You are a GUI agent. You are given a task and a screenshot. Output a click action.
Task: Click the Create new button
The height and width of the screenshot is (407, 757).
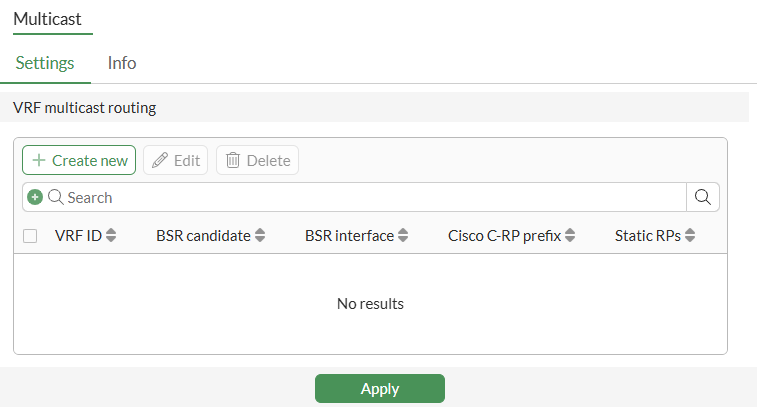coord(79,160)
